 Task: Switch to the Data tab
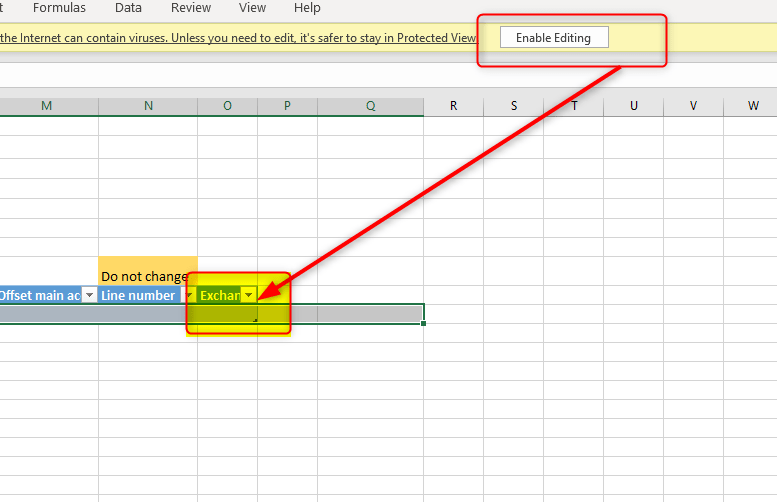coord(128,8)
